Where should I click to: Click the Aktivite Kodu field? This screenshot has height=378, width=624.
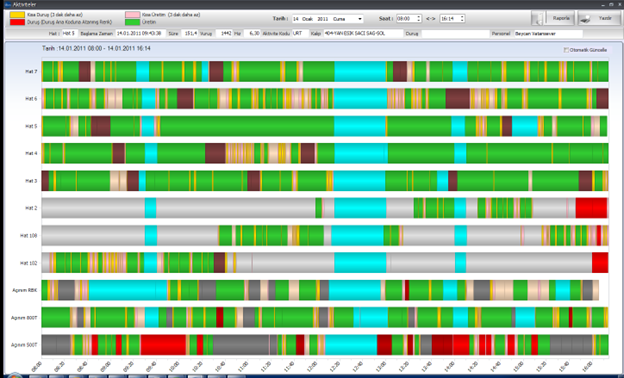pyautogui.click(x=300, y=34)
